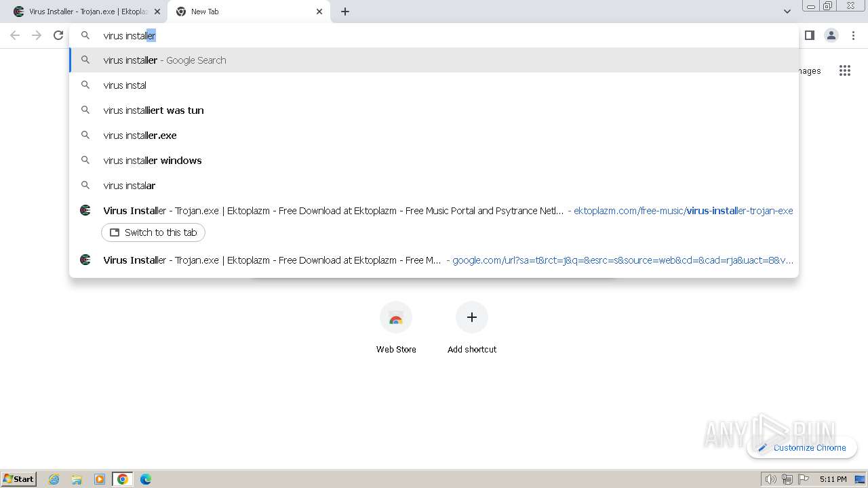Screen dimensions: 868x488
Task: Open the Action Center flag icon
Action: pyautogui.click(x=804, y=479)
